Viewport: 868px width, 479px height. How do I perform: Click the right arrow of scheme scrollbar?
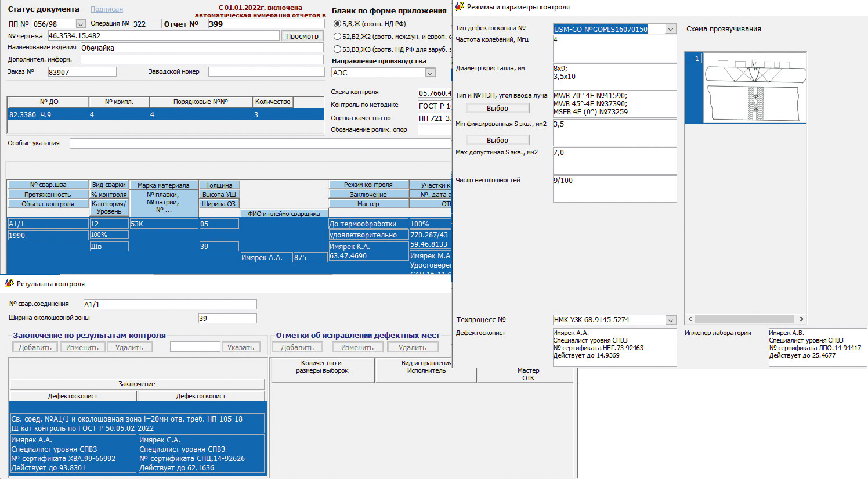(801, 319)
